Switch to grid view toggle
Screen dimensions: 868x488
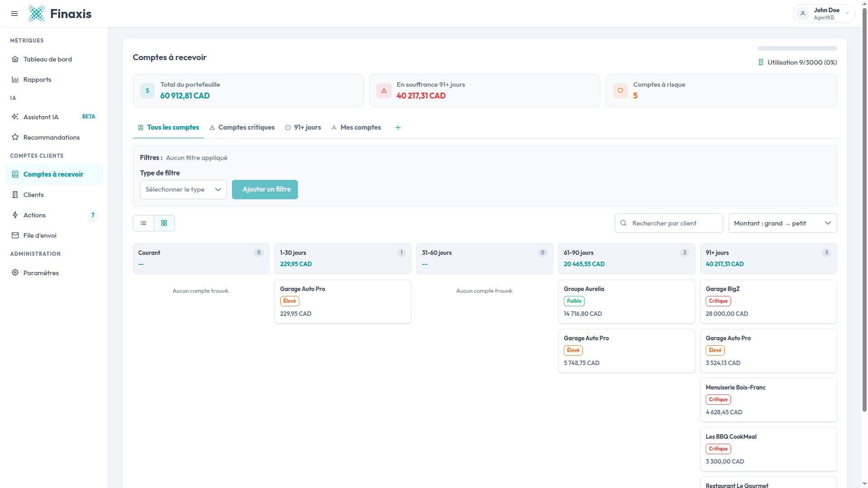pos(164,223)
